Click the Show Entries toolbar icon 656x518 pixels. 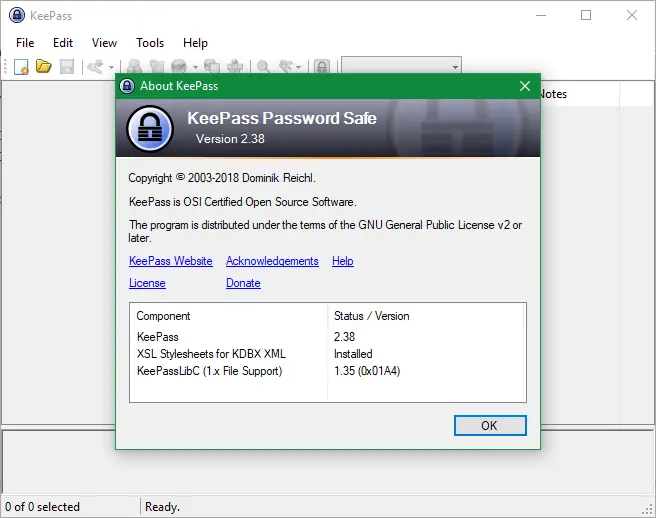285,67
